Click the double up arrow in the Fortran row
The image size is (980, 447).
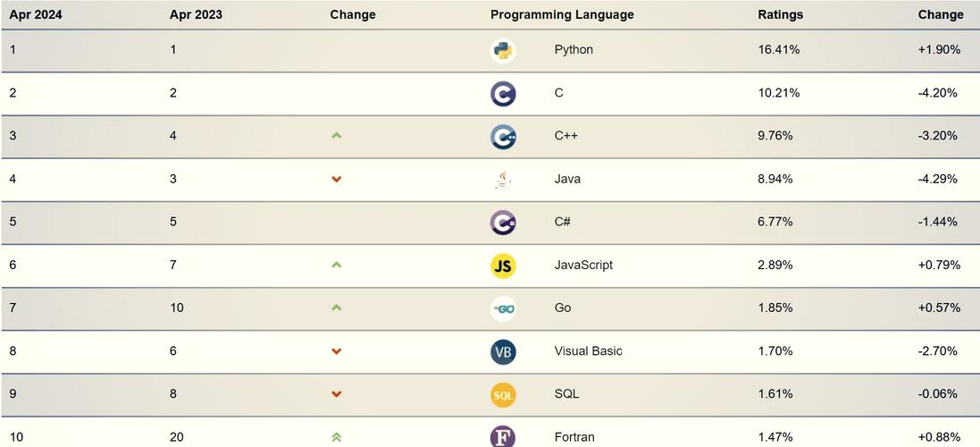pos(336,437)
